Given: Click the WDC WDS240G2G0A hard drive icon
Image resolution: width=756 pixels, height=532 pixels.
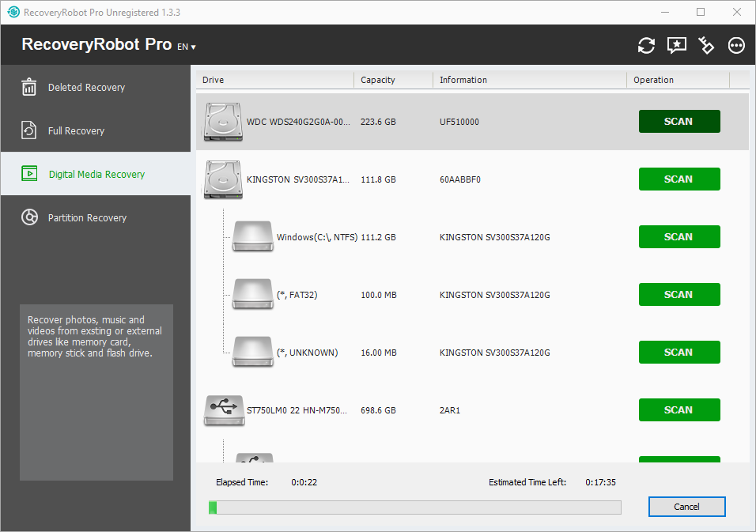Looking at the screenshot, I should [x=223, y=122].
